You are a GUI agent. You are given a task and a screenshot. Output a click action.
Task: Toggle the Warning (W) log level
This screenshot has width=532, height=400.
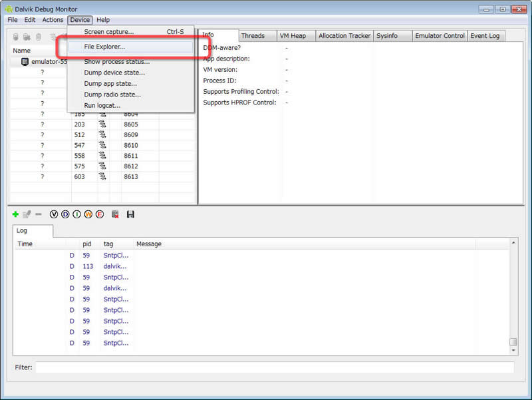click(88, 214)
